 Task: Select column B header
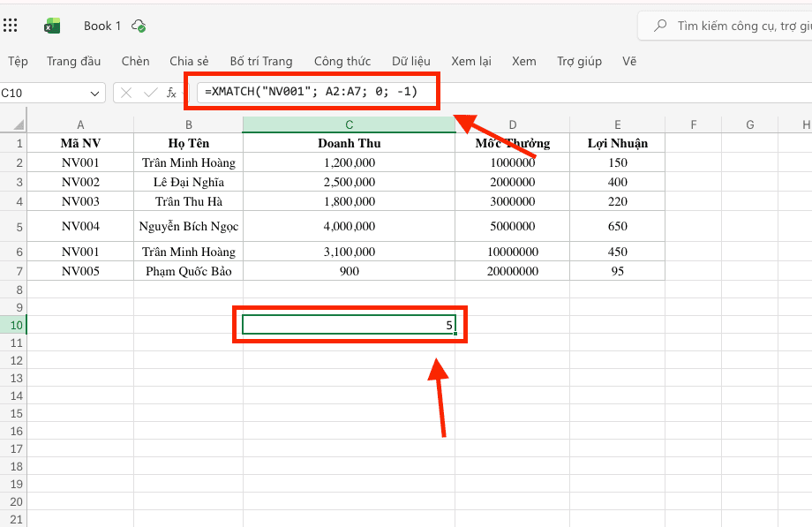189,124
